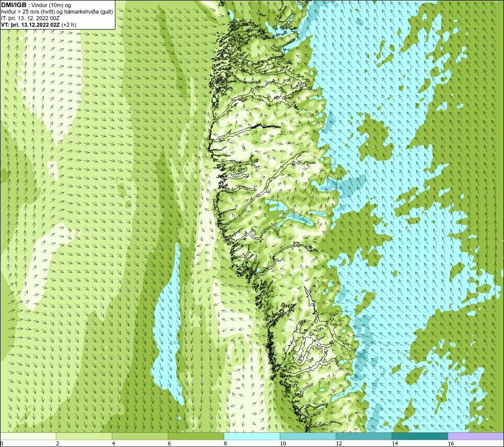Click the purple swatch above 16 m/s

[476, 436]
